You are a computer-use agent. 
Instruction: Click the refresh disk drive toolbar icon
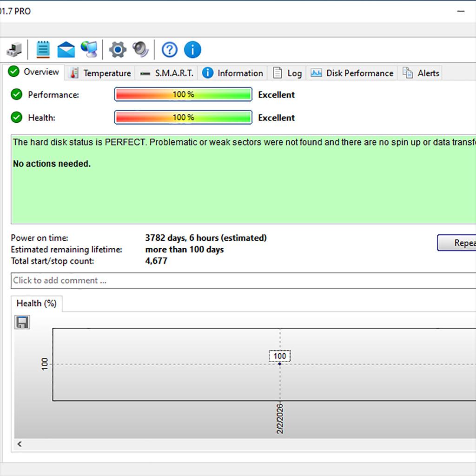click(x=14, y=49)
